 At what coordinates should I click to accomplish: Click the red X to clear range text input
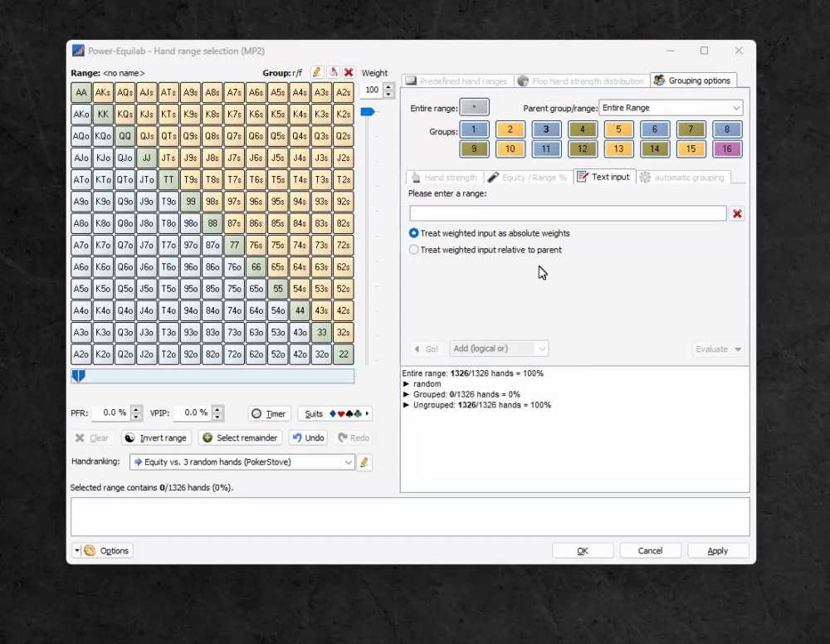pos(737,214)
